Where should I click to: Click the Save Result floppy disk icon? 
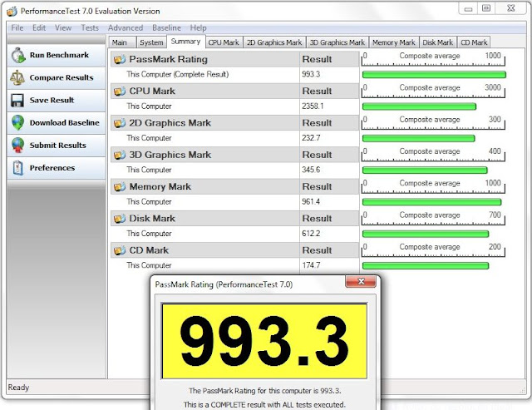coord(17,101)
